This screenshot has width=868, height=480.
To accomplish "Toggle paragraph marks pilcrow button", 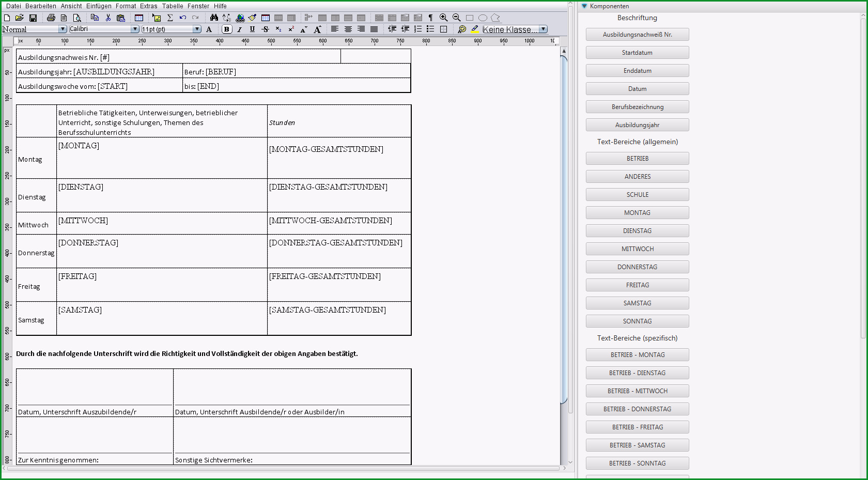I will pos(430,18).
